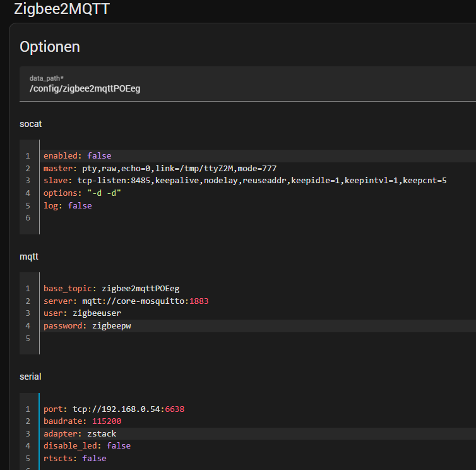Place cursor on 'adapter: zstack' line

80,434
